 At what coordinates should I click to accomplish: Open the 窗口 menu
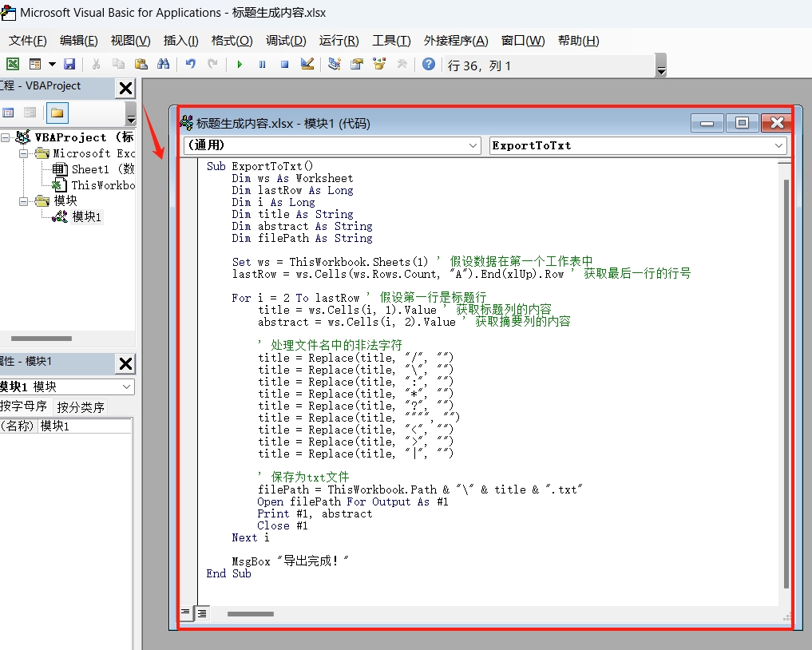point(523,41)
